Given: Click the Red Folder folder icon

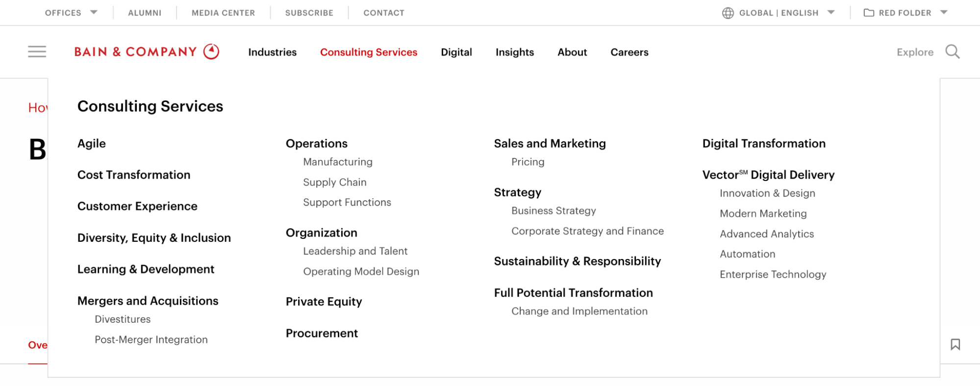Looking at the screenshot, I should 870,13.
